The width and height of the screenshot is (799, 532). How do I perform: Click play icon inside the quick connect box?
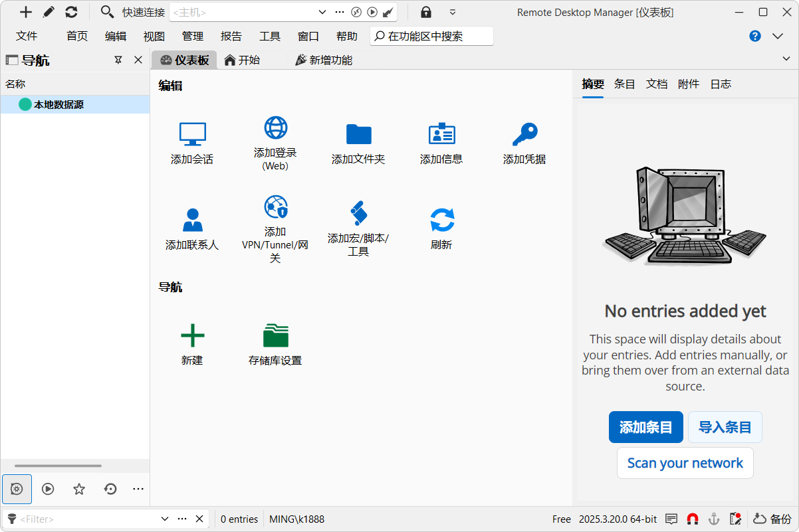[x=373, y=12]
